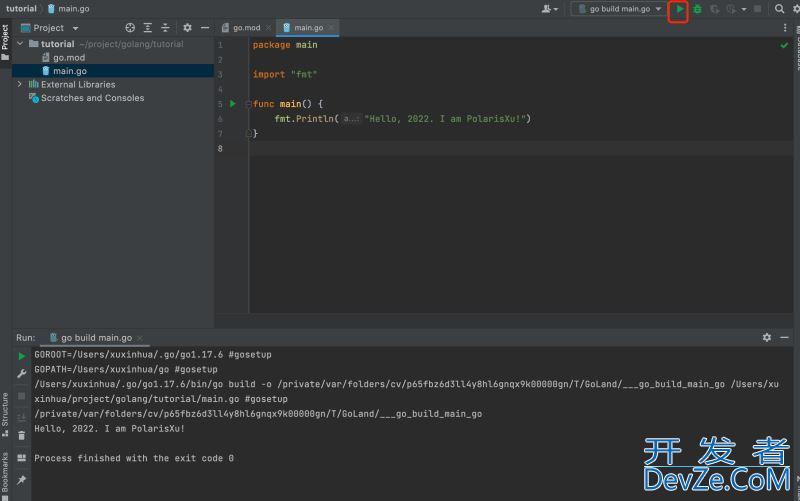800x501 pixels.
Task: Fold func main using gutter fold marker
Action: click(x=248, y=104)
